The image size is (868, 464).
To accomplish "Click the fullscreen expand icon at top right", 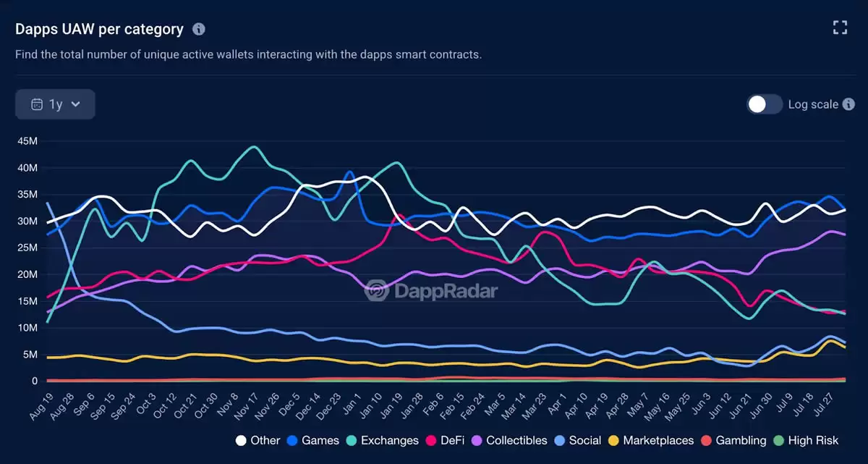I will click(x=840, y=28).
